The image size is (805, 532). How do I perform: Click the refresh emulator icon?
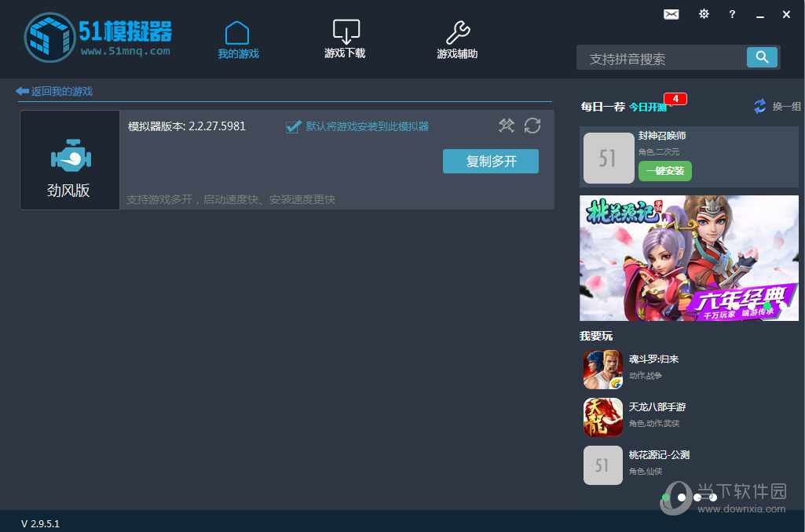(x=532, y=126)
